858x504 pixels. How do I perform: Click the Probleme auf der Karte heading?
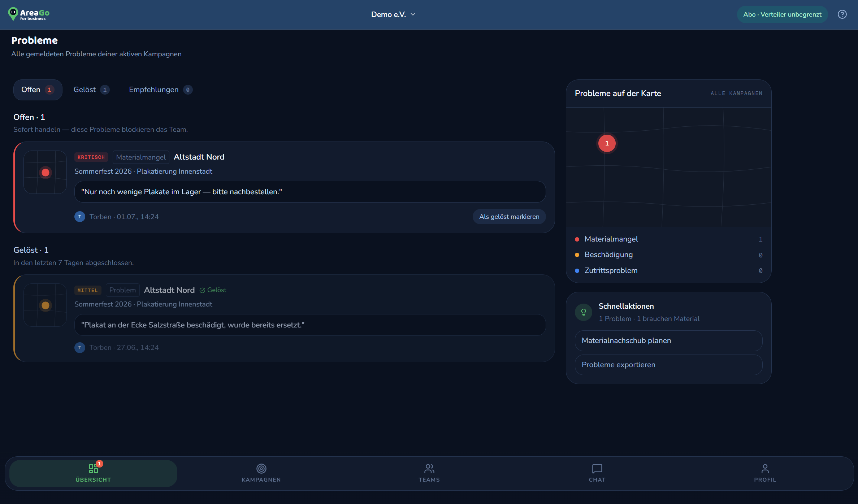pyautogui.click(x=618, y=93)
